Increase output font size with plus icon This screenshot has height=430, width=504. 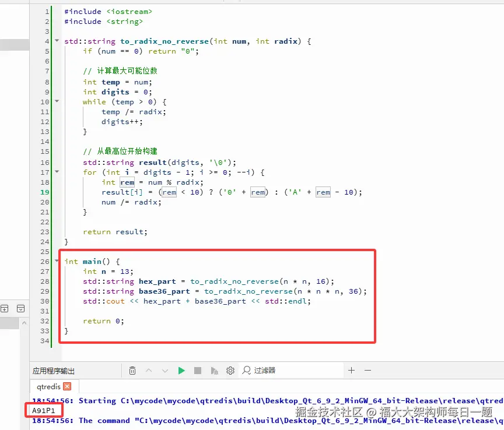point(351,370)
